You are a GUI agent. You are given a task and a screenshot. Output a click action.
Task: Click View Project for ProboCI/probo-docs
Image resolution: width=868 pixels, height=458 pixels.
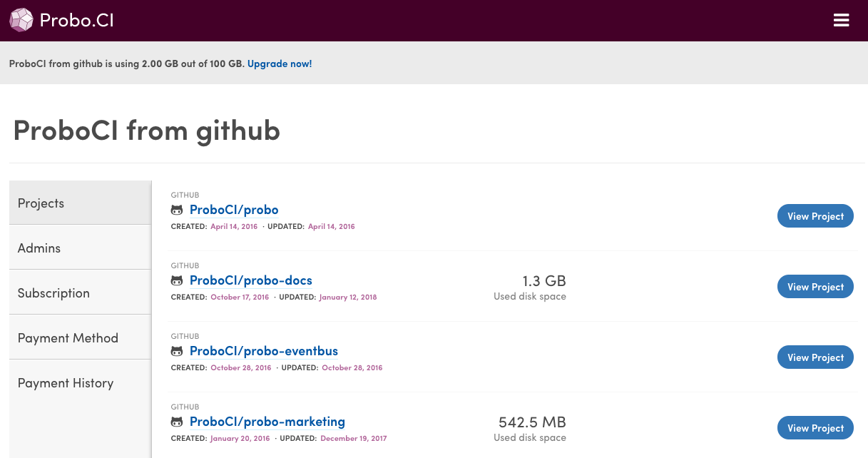pyautogui.click(x=815, y=286)
